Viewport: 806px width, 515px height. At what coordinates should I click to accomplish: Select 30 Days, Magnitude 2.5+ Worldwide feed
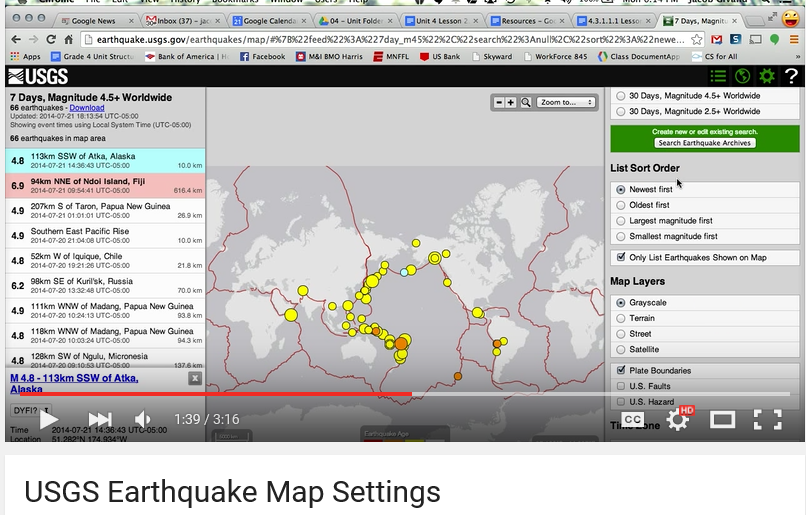tap(705, 111)
